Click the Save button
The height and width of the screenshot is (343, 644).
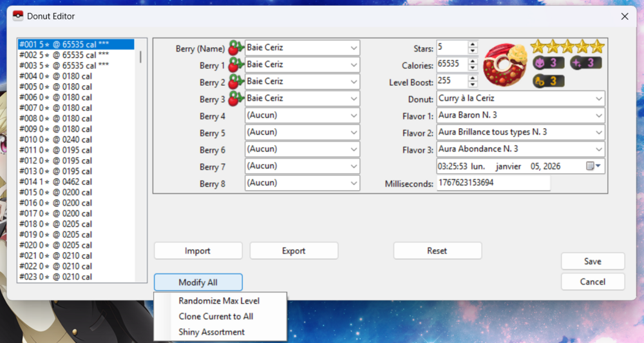[592, 261]
